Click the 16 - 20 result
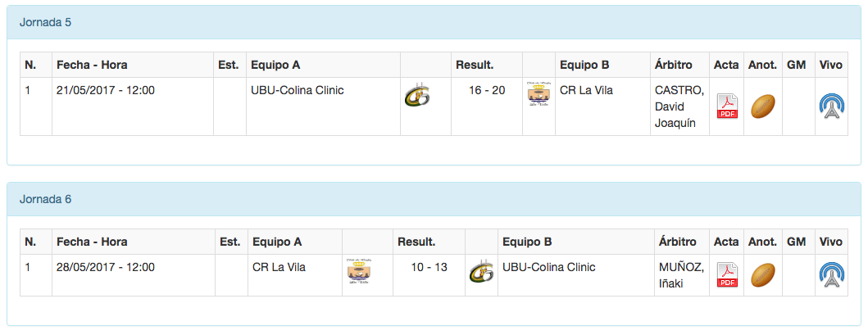868x335 pixels. tap(487, 90)
